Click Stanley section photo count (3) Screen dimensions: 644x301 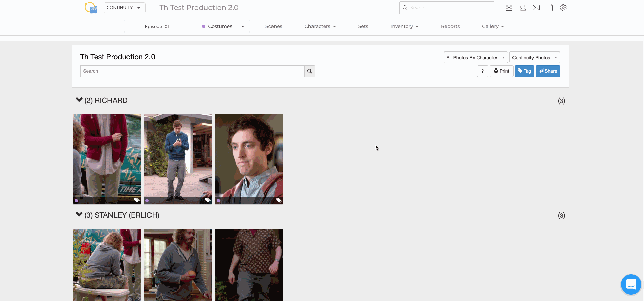[x=561, y=215]
